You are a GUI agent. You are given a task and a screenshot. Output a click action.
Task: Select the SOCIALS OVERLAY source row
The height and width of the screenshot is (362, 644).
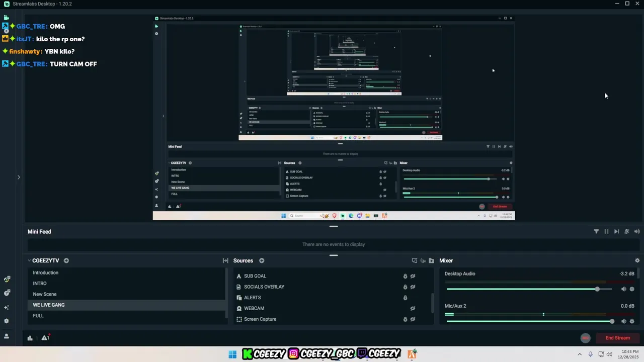pos(332,287)
